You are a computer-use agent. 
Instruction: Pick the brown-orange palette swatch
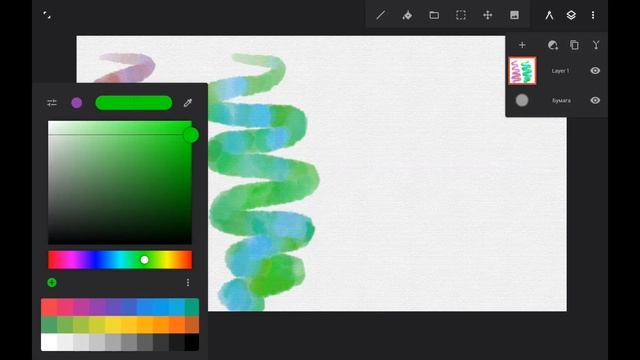192,324
